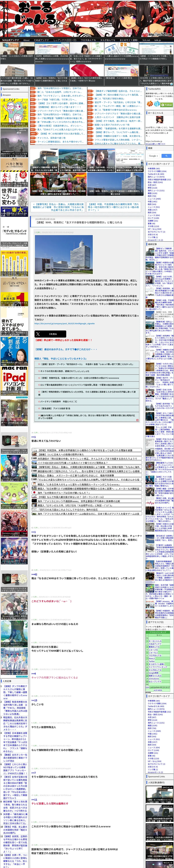Open article title 【速報】NHK、将来的に
Image resolution: width=174 pixels, height=868 pixels.
(79, 222)
